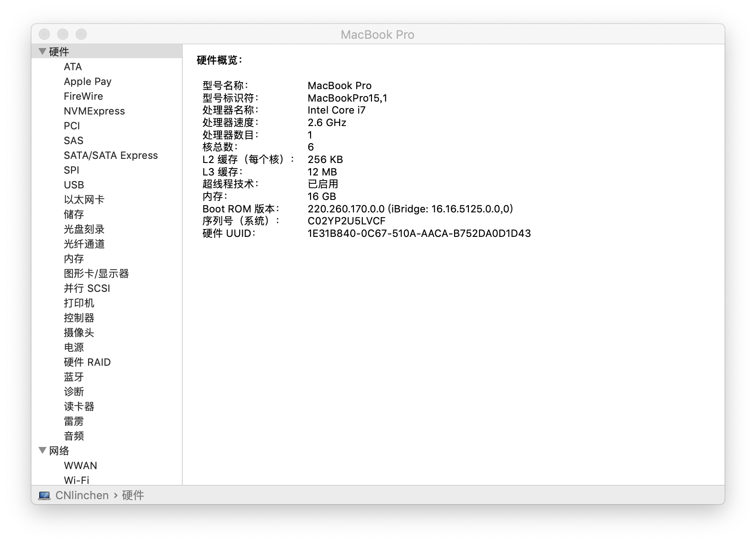Click processor speed 2.6 GHz
This screenshot has height=543, width=756.
[x=327, y=122]
